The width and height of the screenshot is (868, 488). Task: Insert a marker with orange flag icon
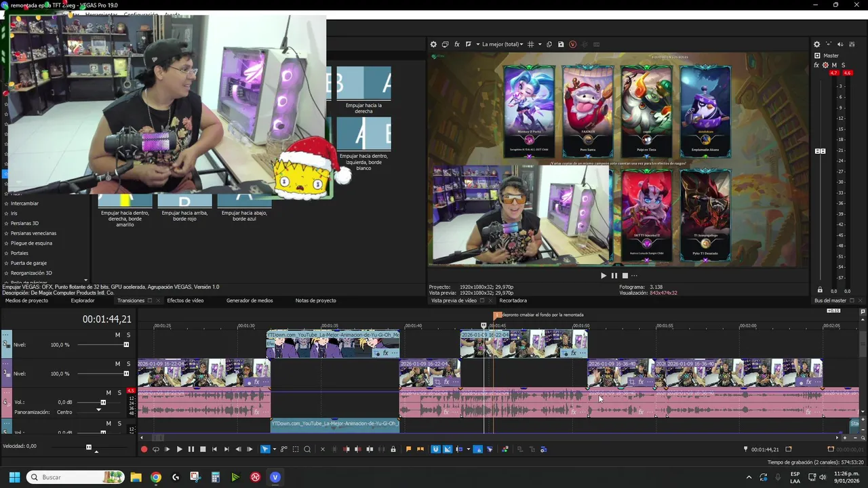tap(408, 449)
